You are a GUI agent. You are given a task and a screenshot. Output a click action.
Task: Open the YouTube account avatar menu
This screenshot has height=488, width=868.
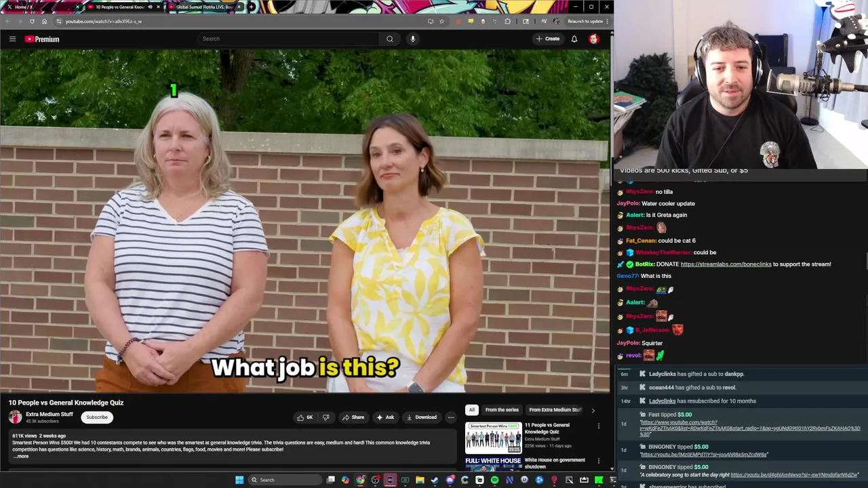[x=594, y=39]
